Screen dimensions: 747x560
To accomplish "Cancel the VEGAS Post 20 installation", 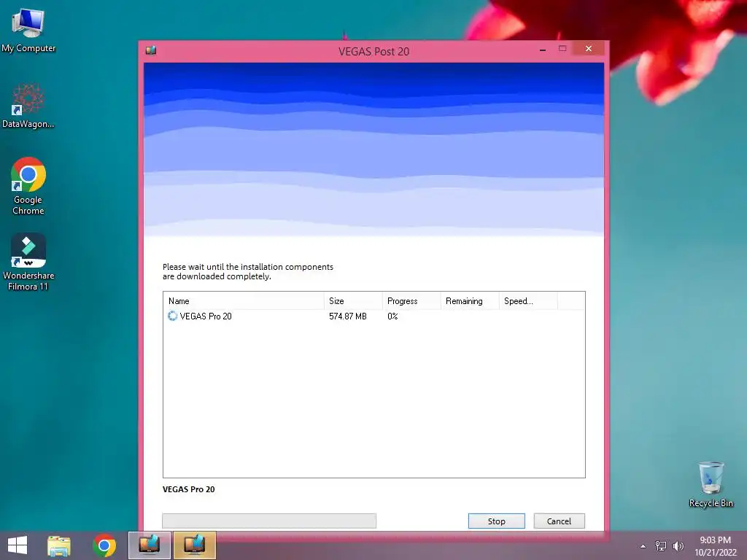I will (x=559, y=521).
